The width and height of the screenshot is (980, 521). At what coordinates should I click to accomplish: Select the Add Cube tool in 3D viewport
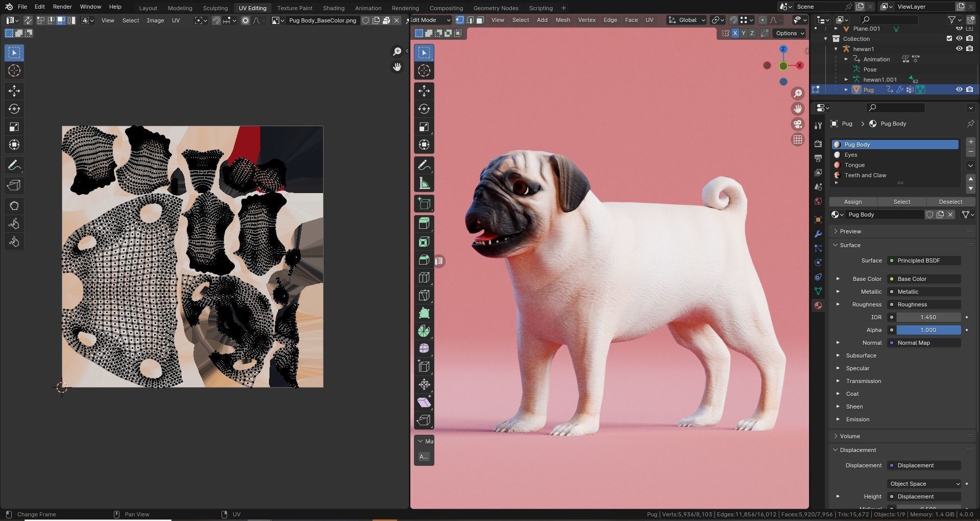(x=424, y=204)
